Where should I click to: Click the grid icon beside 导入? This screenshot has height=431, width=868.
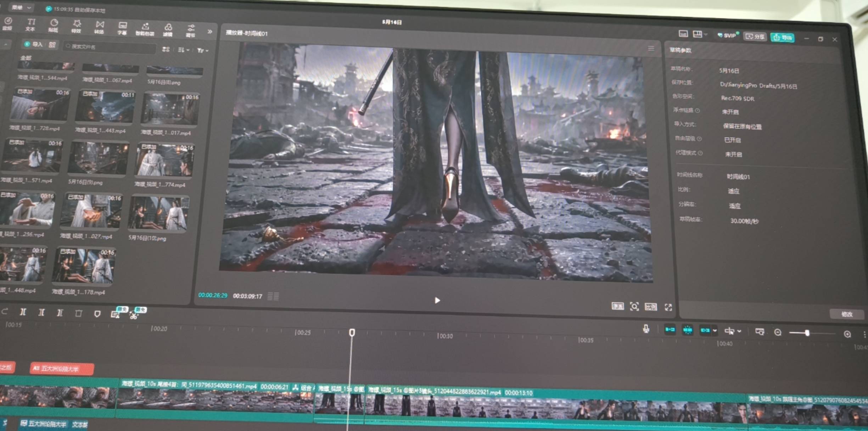pyautogui.click(x=52, y=45)
